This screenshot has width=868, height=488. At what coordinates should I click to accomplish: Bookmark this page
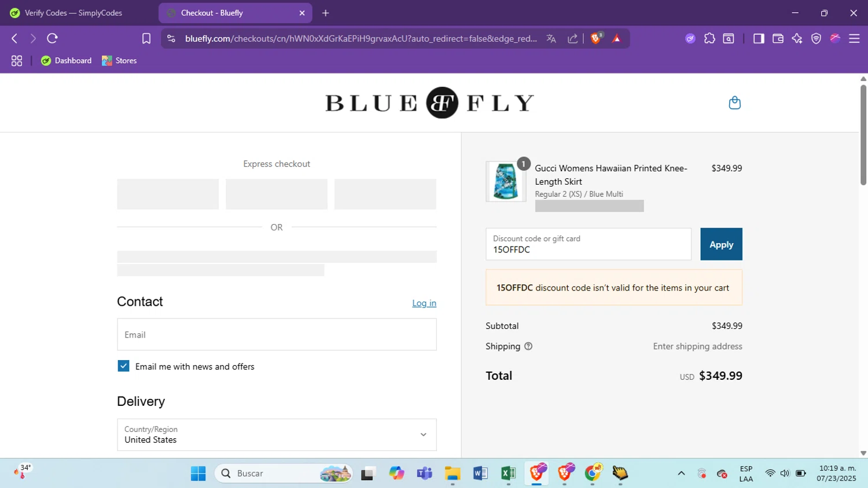tap(146, 39)
